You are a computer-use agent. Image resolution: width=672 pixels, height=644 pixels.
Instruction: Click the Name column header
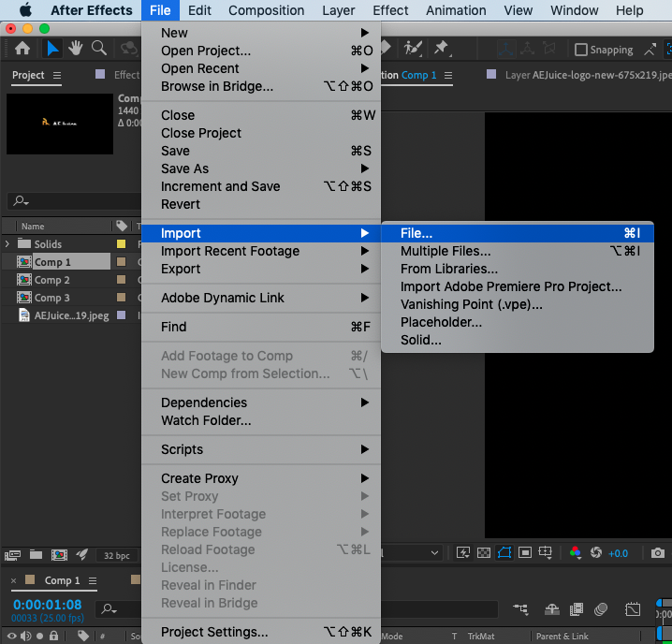point(33,226)
